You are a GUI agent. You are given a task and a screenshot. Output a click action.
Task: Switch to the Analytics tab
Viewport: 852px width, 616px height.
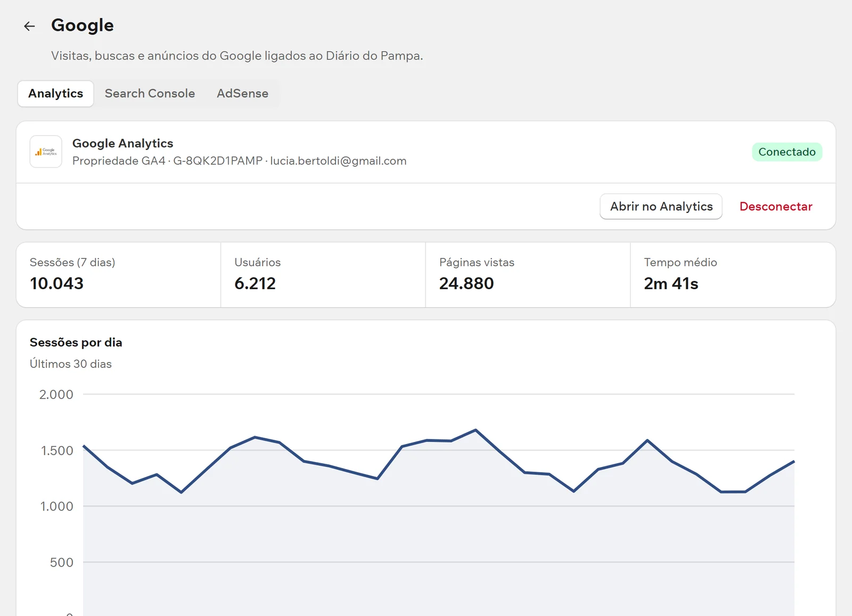pos(56,94)
